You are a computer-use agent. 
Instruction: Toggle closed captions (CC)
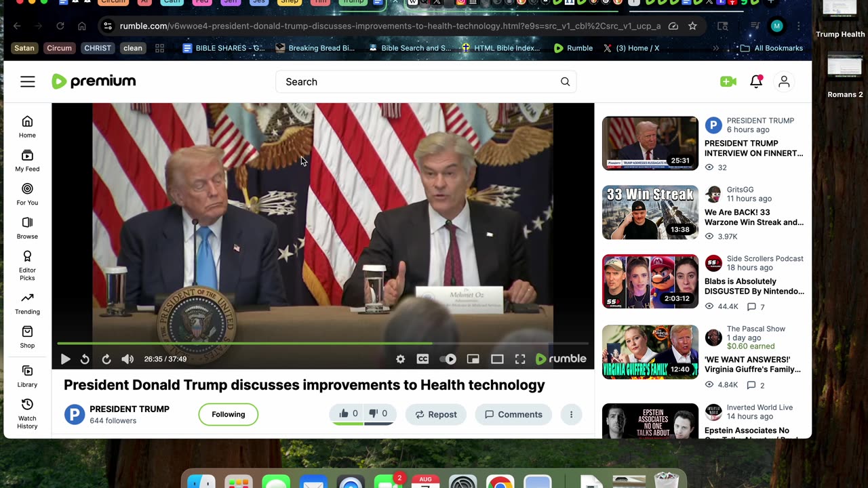(422, 359)
